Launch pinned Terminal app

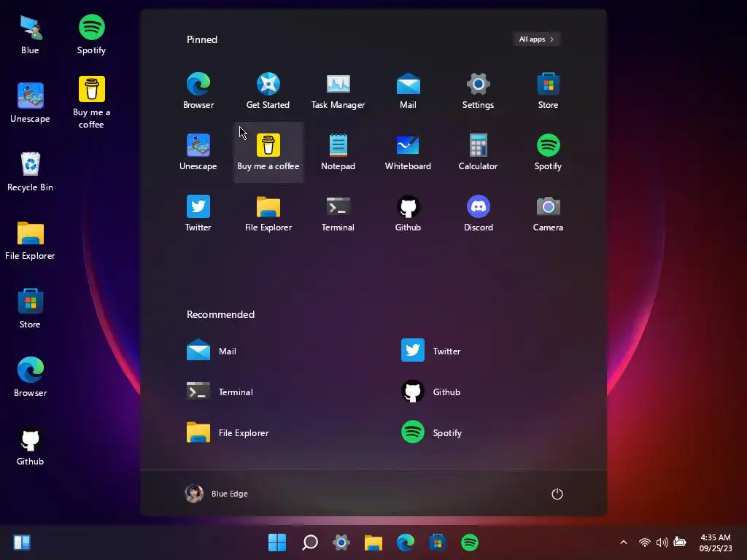338,214
